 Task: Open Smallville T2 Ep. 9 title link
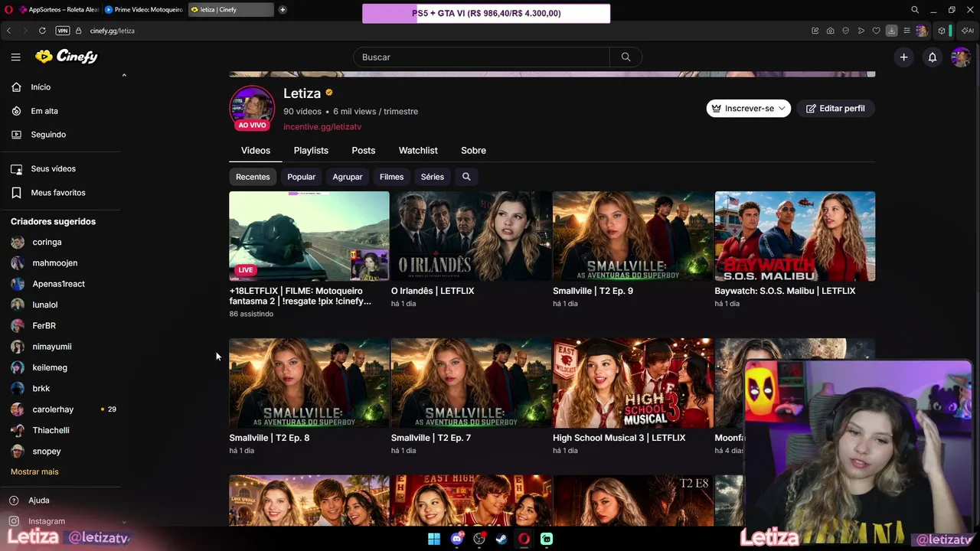tap(593, 291)
